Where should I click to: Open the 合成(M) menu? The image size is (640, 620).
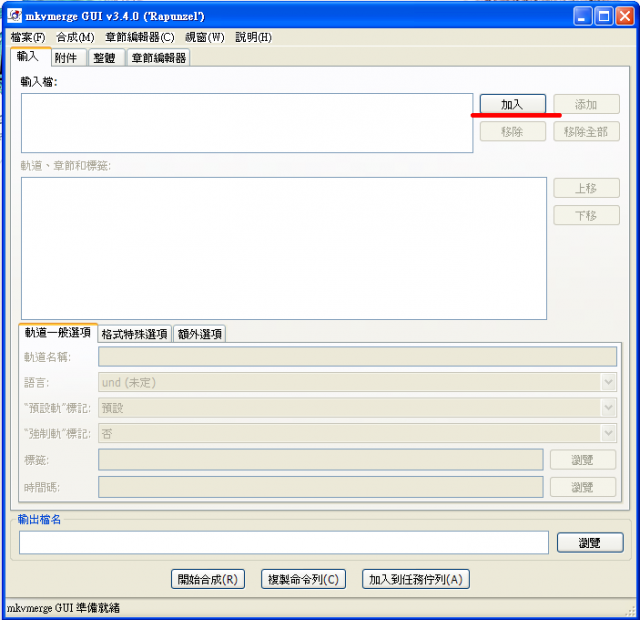[x=75, y=37]
